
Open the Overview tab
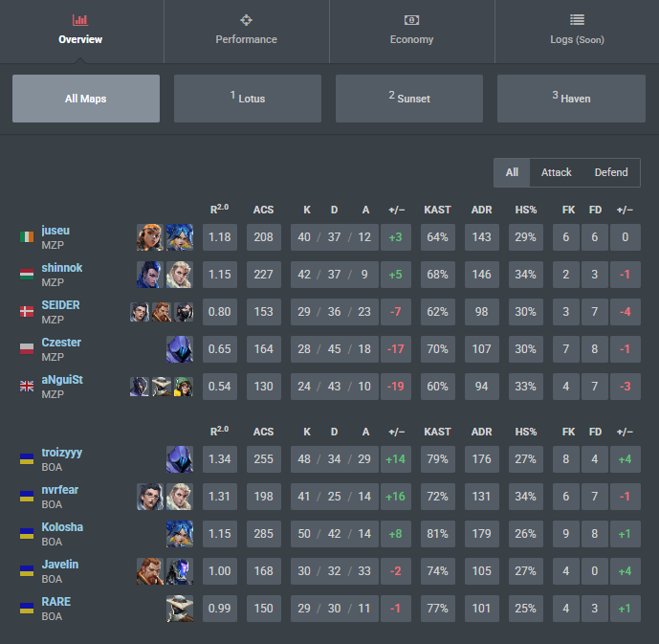(x=80, y=32)
